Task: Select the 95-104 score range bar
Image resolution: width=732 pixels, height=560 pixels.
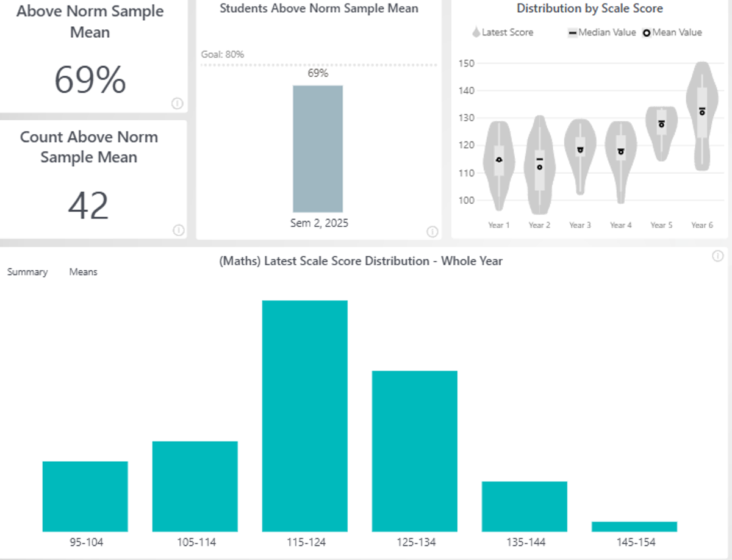Action: (x=85, y=496)
